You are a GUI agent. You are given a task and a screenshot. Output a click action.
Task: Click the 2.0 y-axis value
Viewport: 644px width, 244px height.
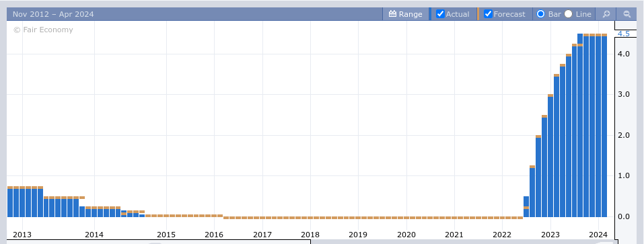[623, 135]
